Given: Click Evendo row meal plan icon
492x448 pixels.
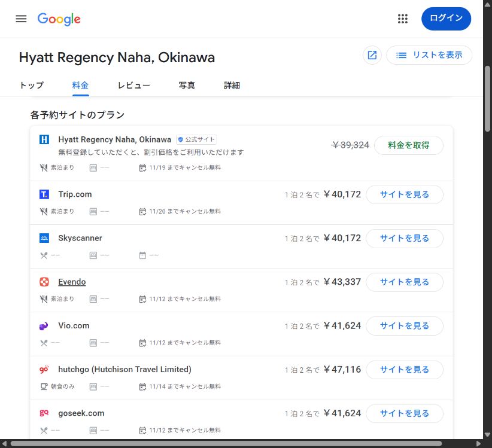Looking at the screenshot, I should [x=44, y=299].
